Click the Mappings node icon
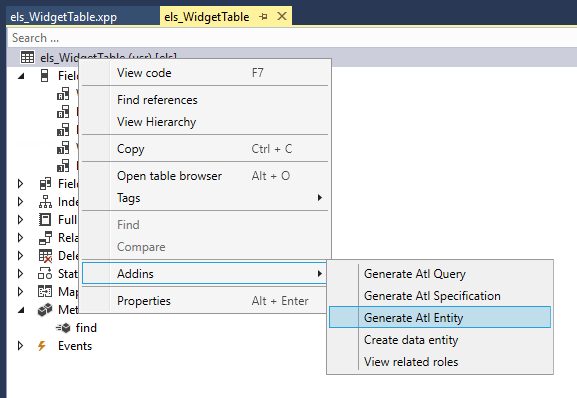Image resolution: width=577 pixels, height=398 pixels. point(45,291)
